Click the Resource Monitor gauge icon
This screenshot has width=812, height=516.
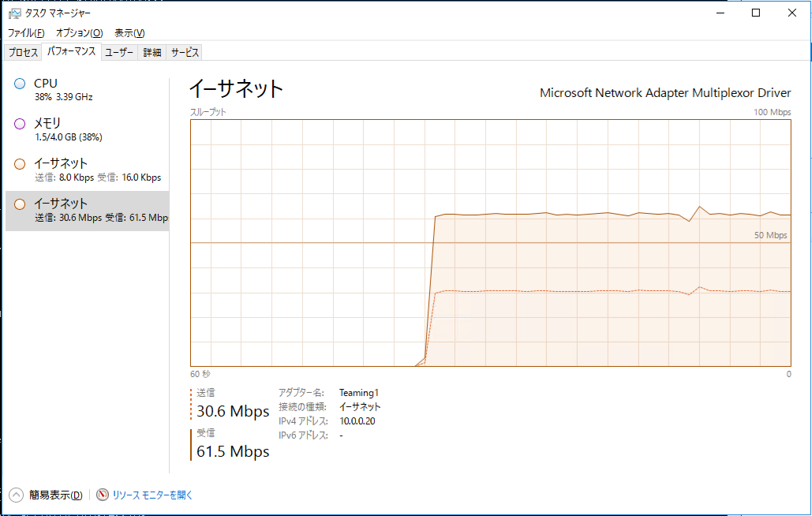click(x=103, y=495)
